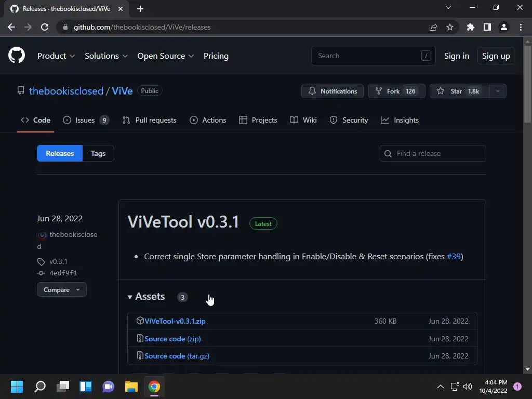Open the Chrome profile icon
This screenshot has height=399, width=532.
504,27
